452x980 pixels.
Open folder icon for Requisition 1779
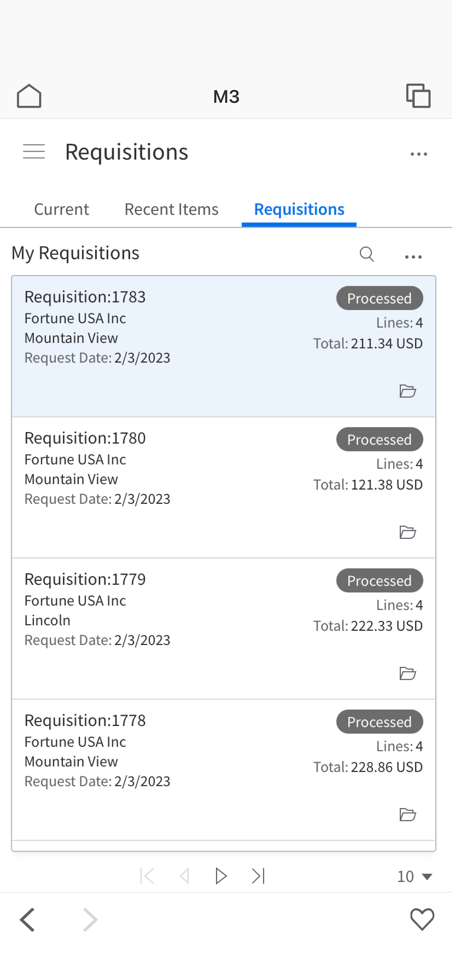pos(408,673)
